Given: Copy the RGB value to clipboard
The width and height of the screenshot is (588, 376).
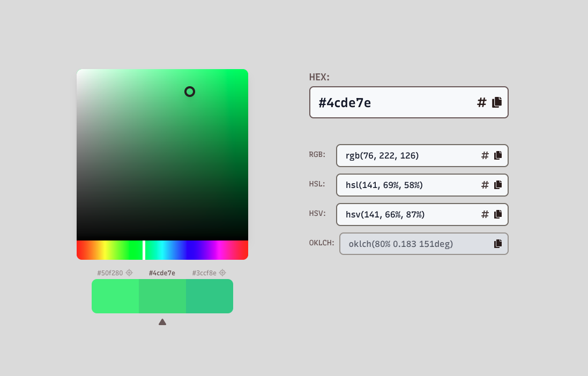Looking at the screenshot, I should 498,155.
